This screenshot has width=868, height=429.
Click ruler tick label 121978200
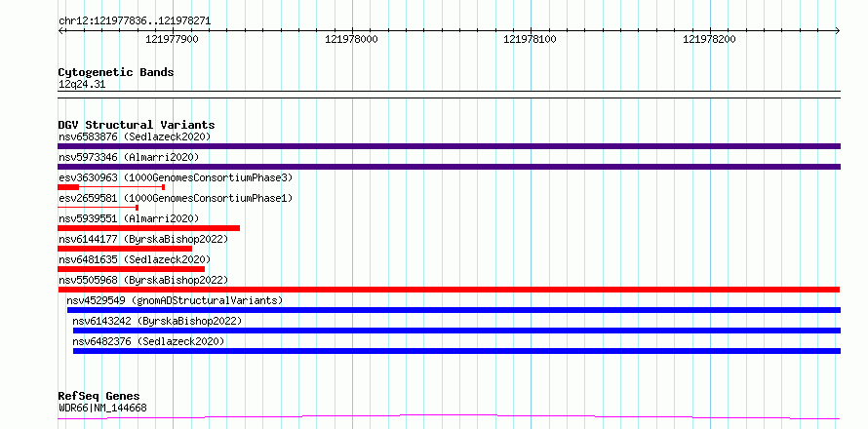pyautogui.click(x=710, y=39)
